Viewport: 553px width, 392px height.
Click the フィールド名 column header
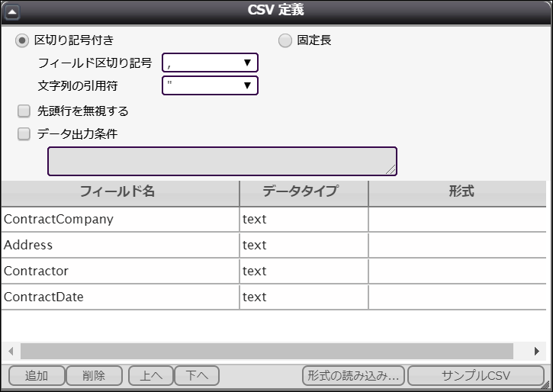pyautogui.click(x=121, y=193)
